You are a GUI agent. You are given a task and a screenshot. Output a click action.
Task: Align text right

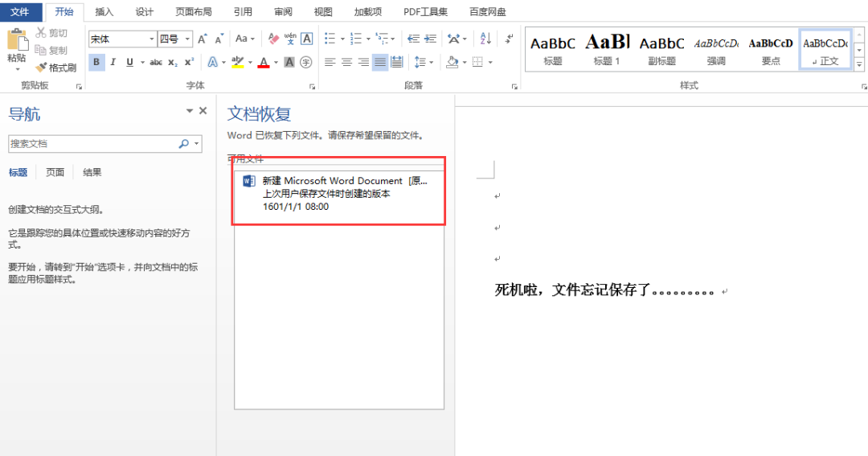tap(363, 63)
